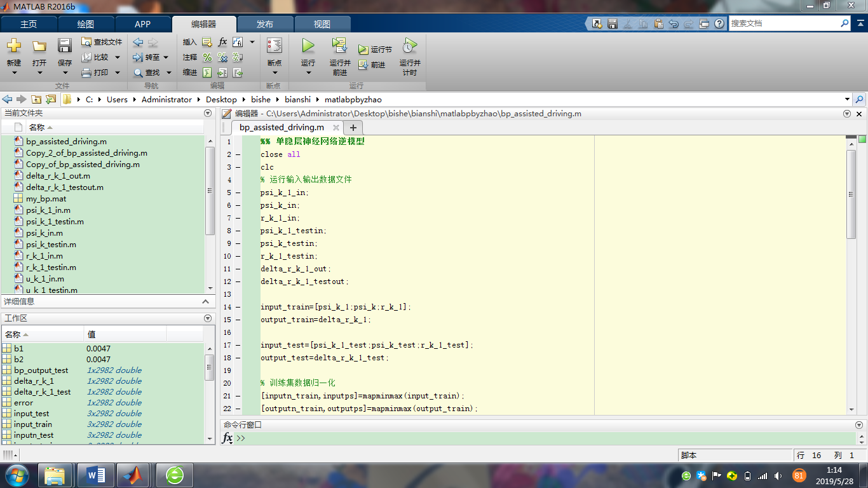This screenshot has width=868, height=488.
Task: Toggle breakpoint dash beside line 2
Action: pyautogui.click(x=238, y=154)
